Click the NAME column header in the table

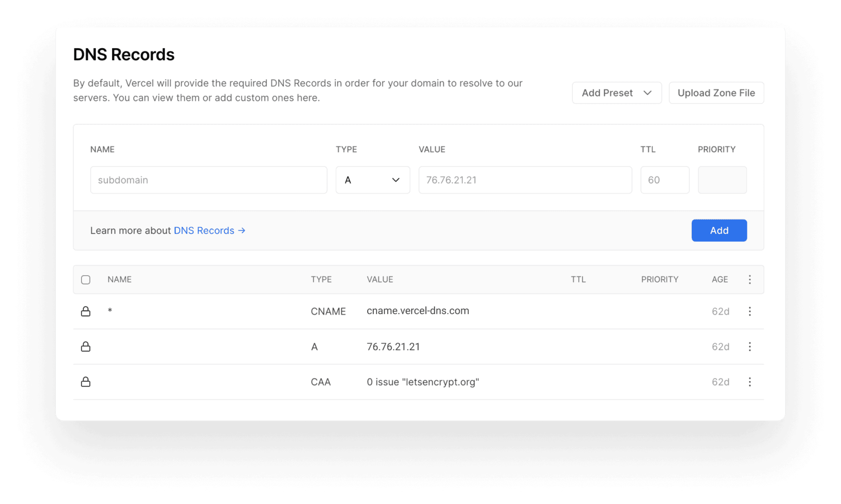pos(119,279)
